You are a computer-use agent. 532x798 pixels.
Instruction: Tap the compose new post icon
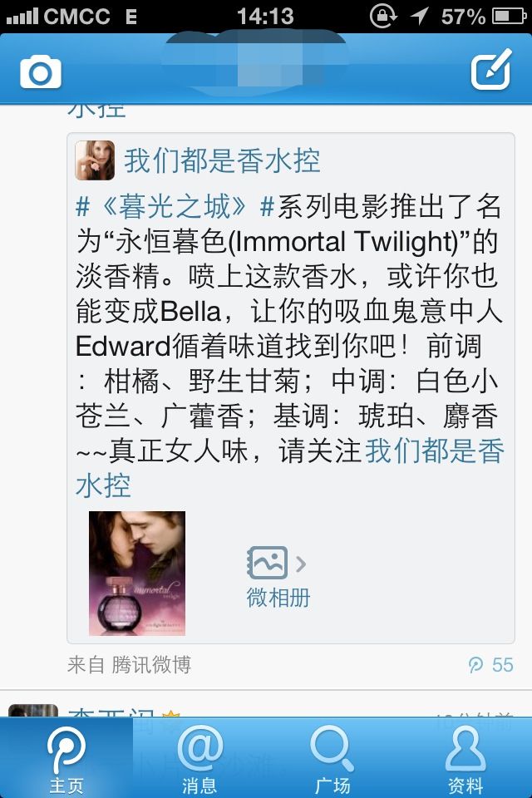point(490,69)
